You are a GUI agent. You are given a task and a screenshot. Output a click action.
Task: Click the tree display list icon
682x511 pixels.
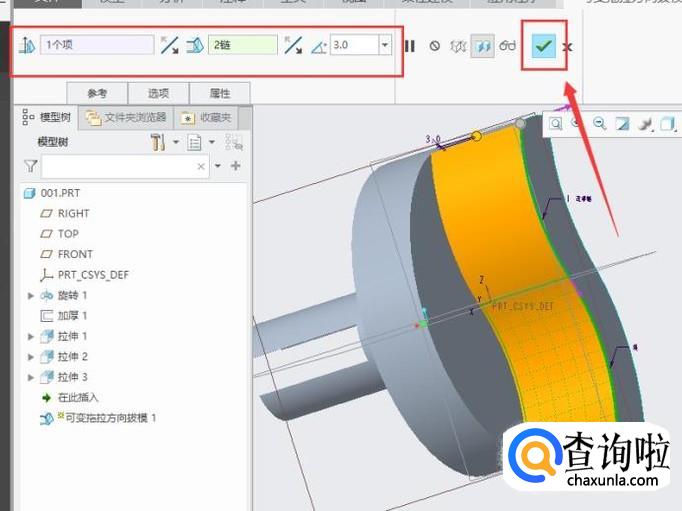[x=194, y=142]
